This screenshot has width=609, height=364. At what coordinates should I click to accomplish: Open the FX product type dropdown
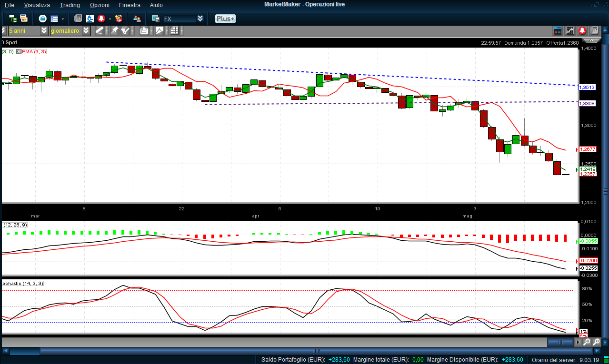[x=200, y=19]
